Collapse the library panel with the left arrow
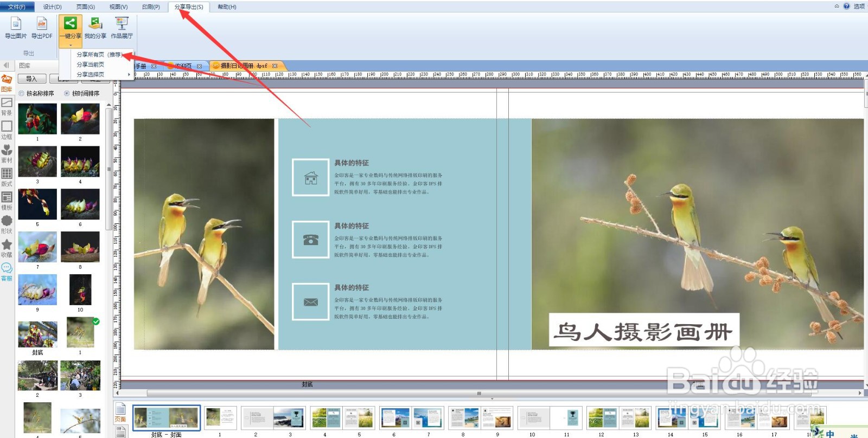The image size is (868, 438). [x=7, y=65]
